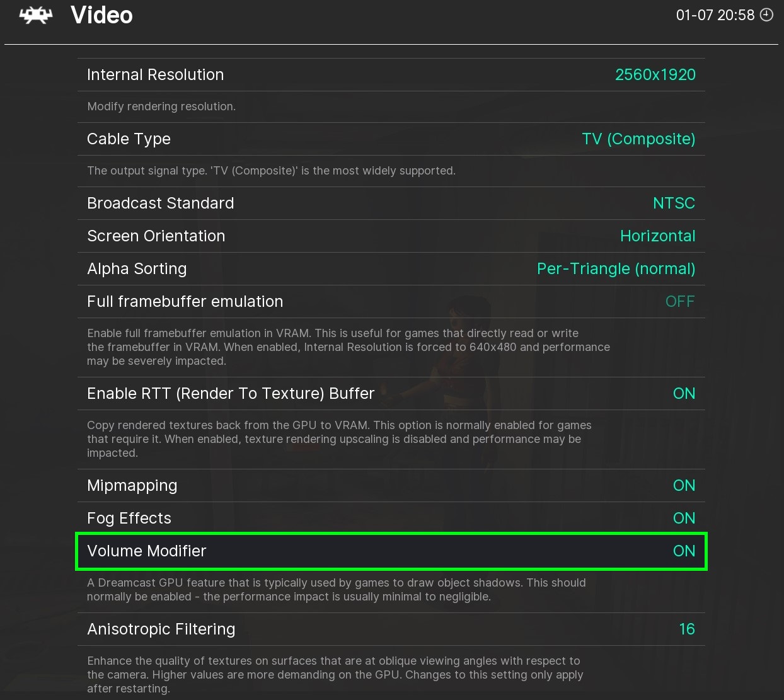Click the Video page title
This screenshot has height=700, width=784.
click(101, 15)
